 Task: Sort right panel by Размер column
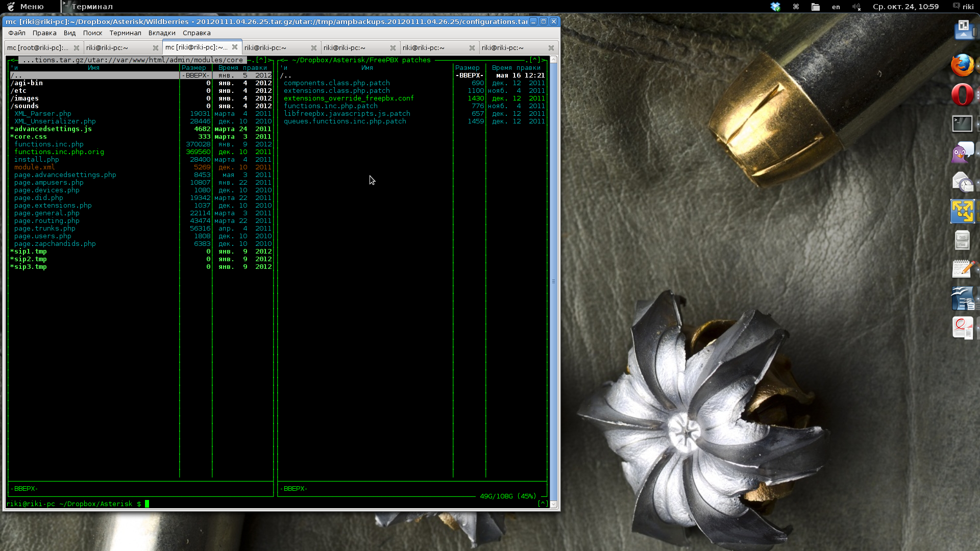[x=468, y=67]
